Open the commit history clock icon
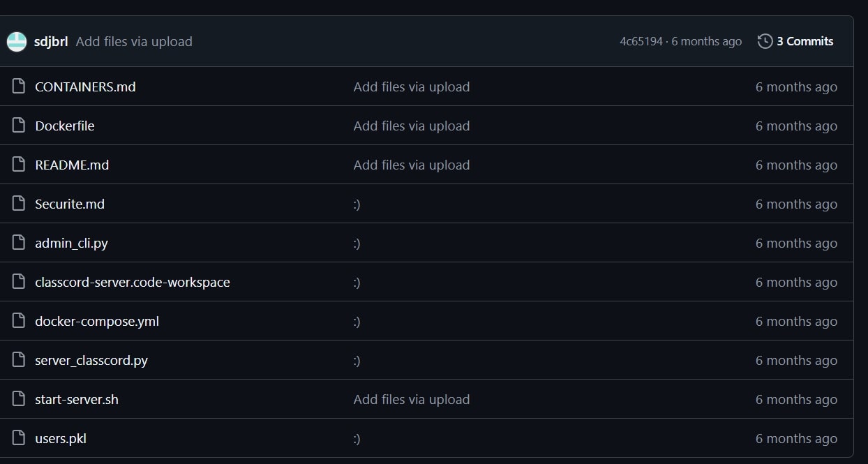868x464 pixels. click(x=765, y=41)
